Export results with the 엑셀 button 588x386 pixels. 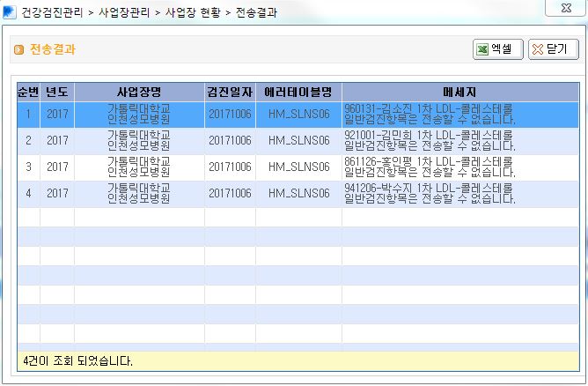(498, 49)
